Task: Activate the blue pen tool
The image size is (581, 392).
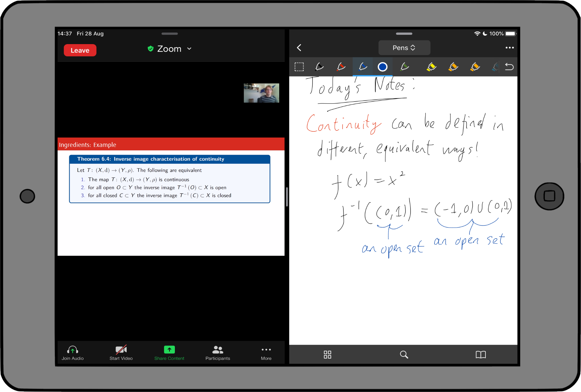Action: pos(363,67)
